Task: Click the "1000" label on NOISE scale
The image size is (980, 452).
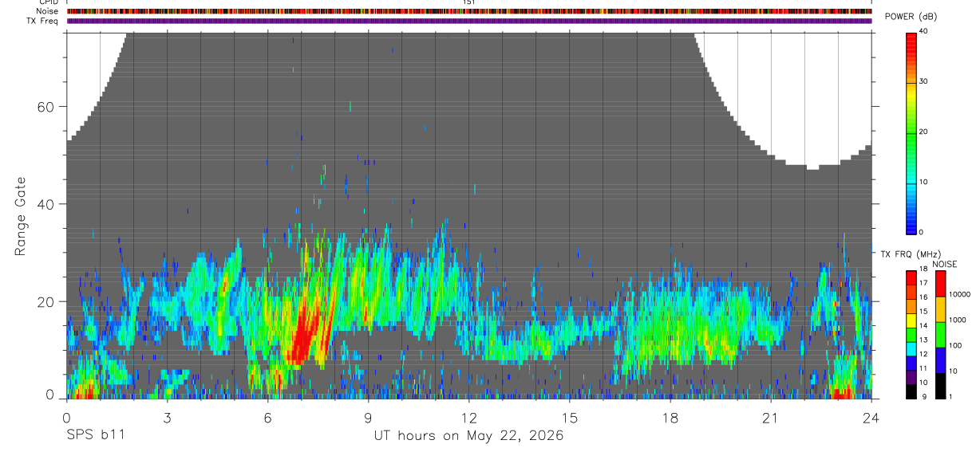Action: point(958,320)
